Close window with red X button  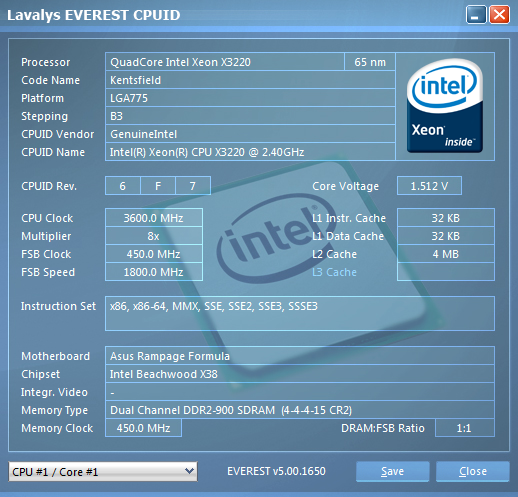[499, 15]
